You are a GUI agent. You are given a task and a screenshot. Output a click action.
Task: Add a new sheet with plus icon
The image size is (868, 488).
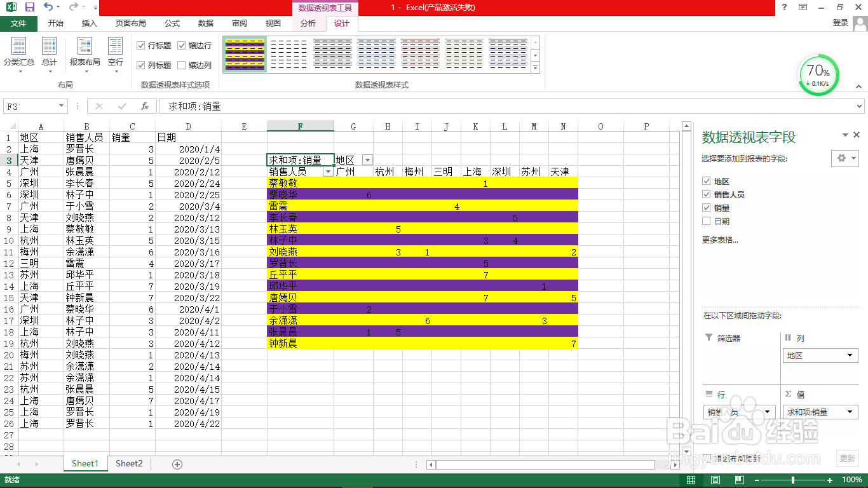coord(177,464)
